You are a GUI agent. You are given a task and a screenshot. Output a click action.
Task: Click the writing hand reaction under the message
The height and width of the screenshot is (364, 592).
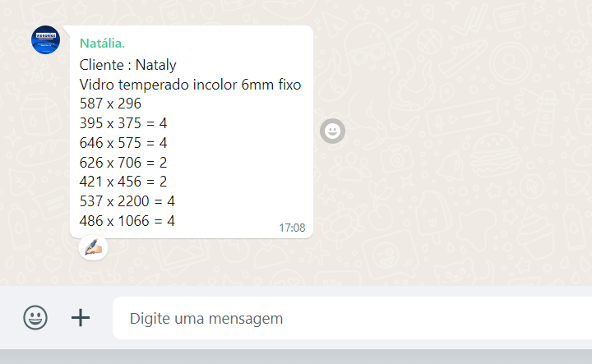tap(93, 248)
